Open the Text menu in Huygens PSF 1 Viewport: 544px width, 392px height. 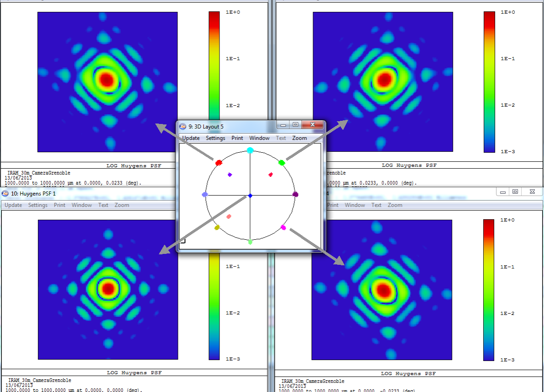pyautogui.click(x=104, y=205)
